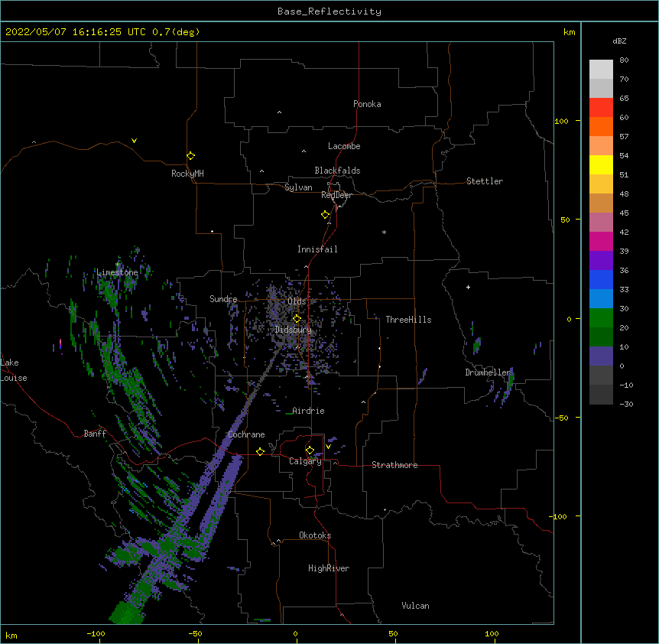
Task: Click the Vulcan label
Action: click(x=415, y=606)
